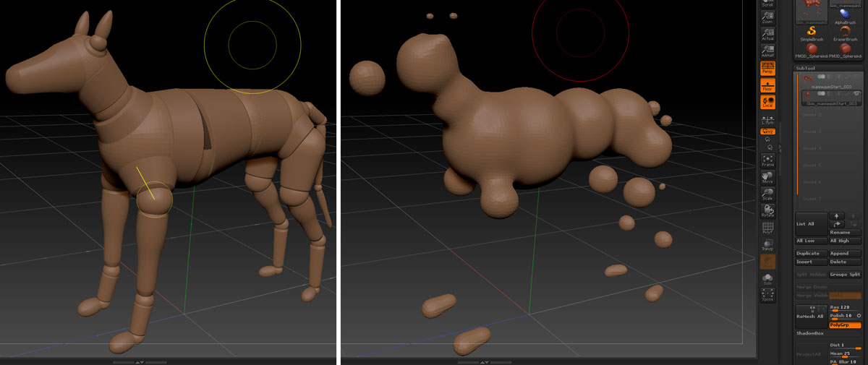Select the AlphaBrush tool thumbnail
The height and width of the screenshot is (365, 868).
tap(845, 17)
